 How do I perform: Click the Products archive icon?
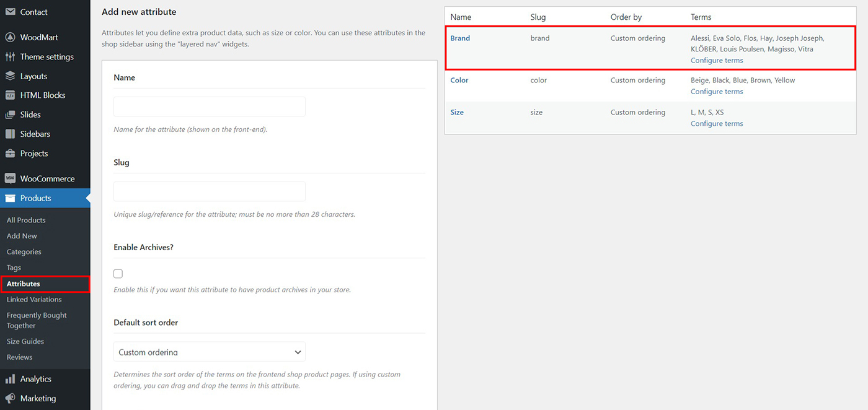click(10, 198)
